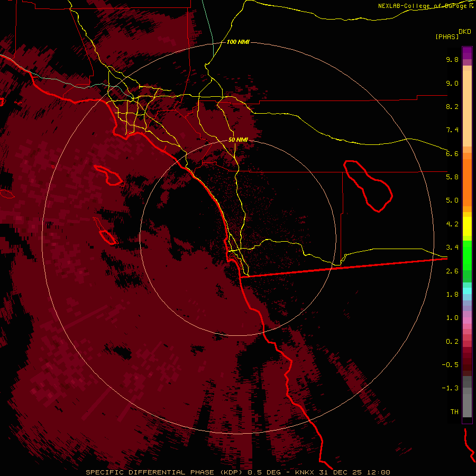Click the bright green 3.4 color band
Viewport: 476px width, 476px height.
(x=467, y=251)
